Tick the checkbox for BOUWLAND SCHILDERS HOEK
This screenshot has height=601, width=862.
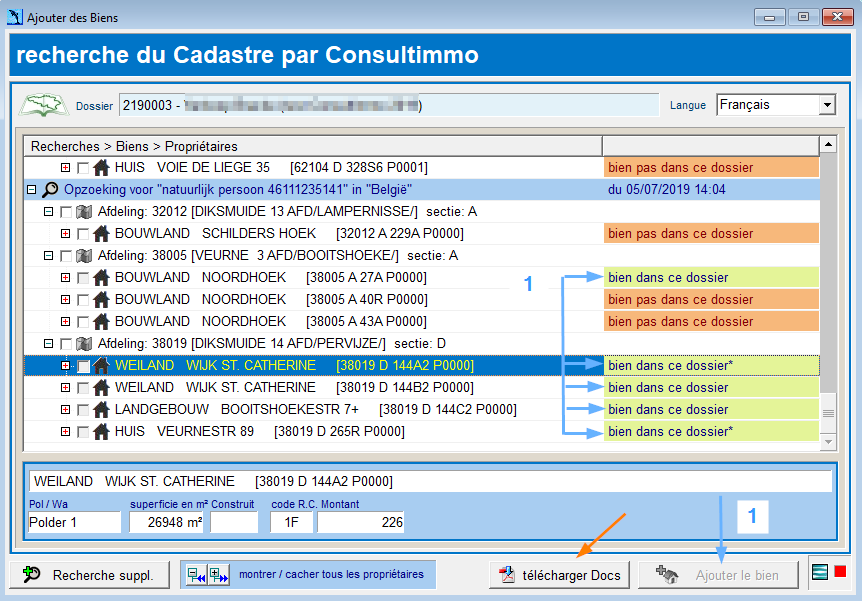(x=83, y=234)
